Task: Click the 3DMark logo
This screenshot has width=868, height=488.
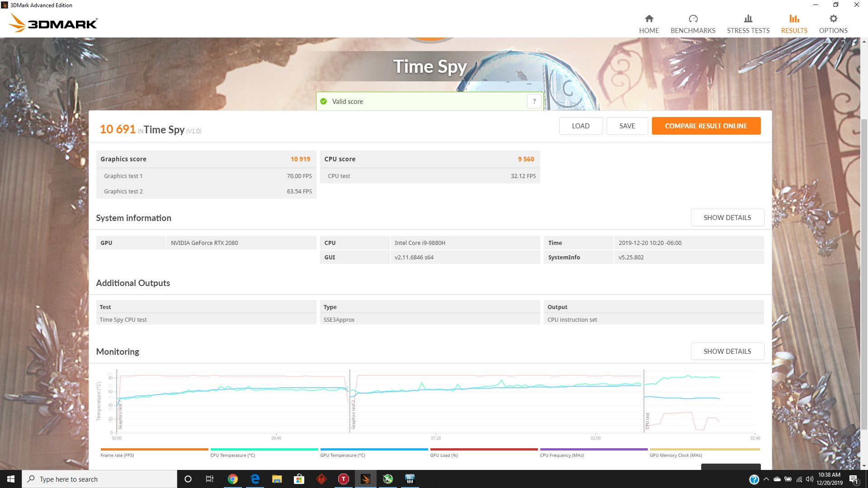Action: click(x=53, y=23)
